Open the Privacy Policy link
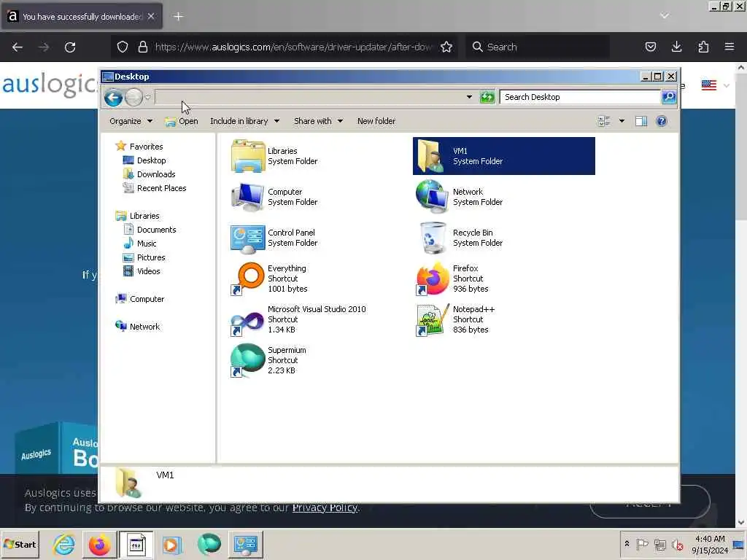747x560 pixels. pos(325,507)
